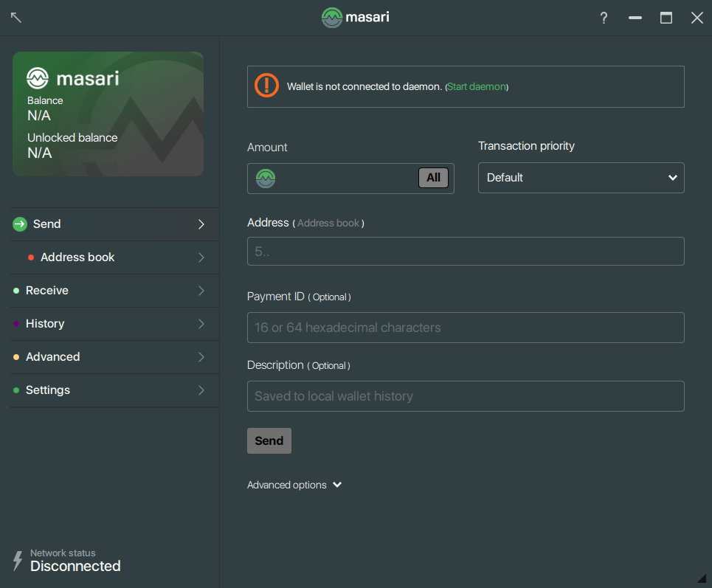
Task: Click the Masari logo in the title bar
Action: pos(331,17)
